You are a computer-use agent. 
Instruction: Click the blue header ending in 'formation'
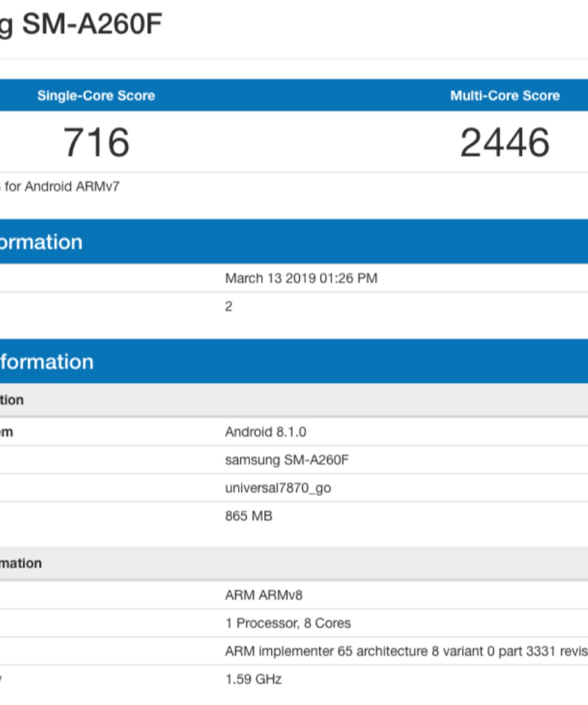47,362
